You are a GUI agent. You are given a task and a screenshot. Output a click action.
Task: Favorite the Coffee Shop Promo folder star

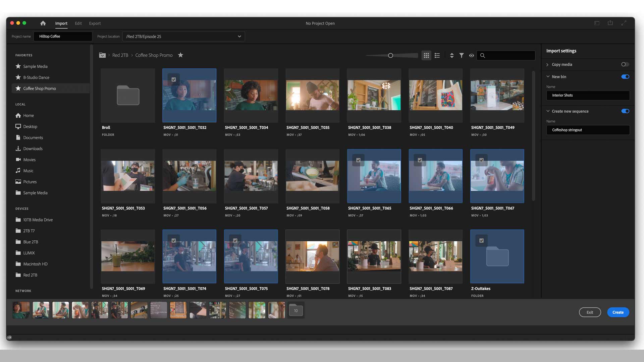180,55
